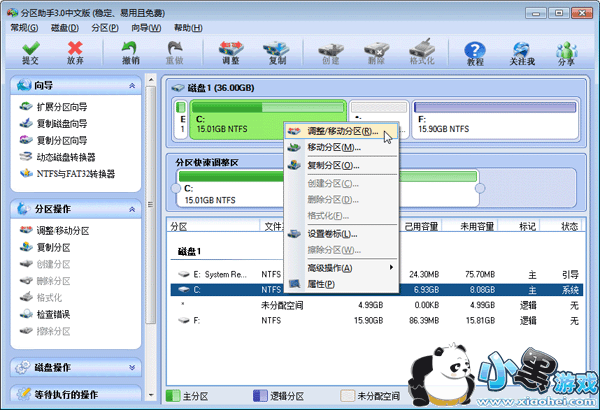Click the 复制 (copy) toolbar icon
This screenshot has height=410, width=600.
click(277, 53)
